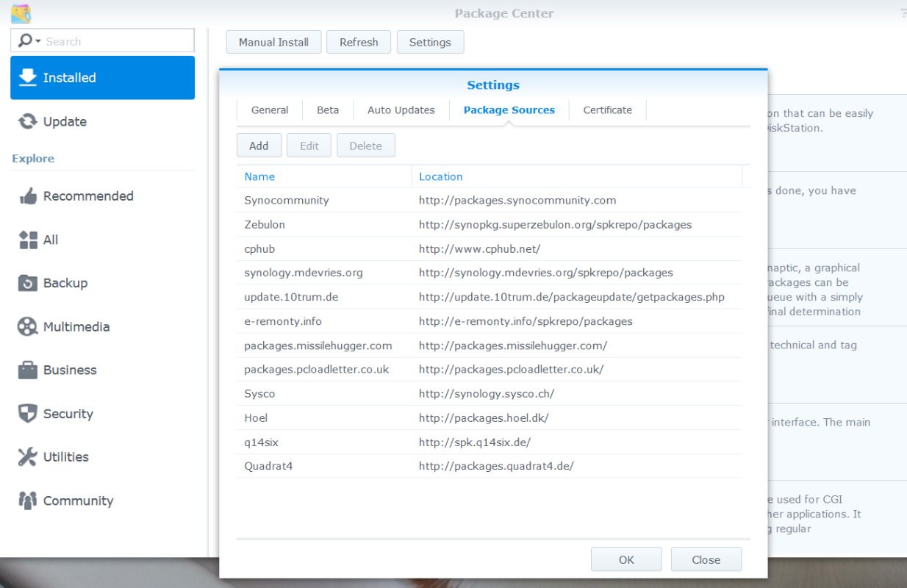
Task: Click Add to add a package source
Action: [x=259, y=146]
